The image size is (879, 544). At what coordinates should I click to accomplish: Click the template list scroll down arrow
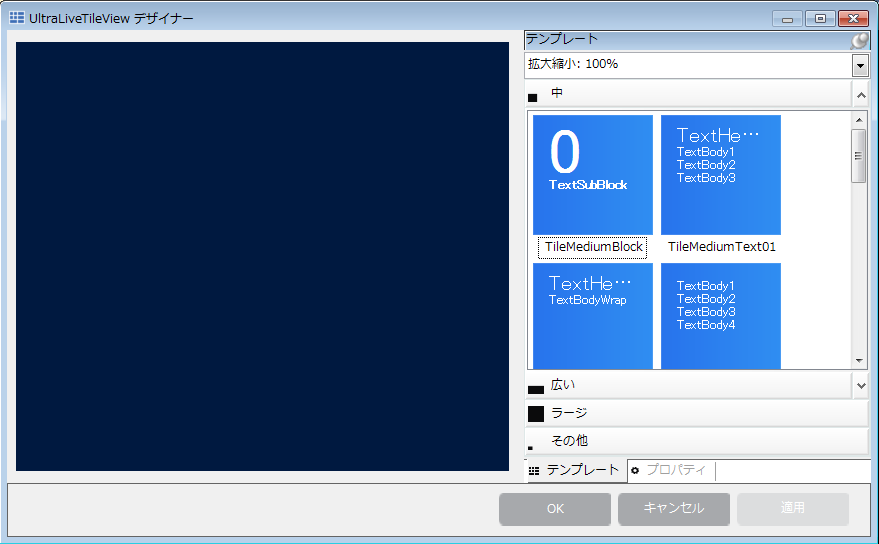(859, 361)
